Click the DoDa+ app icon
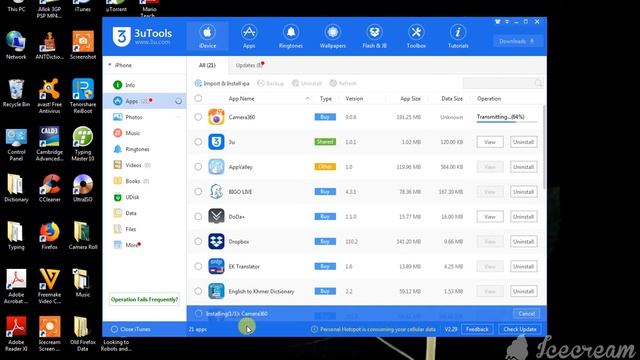The height and width of the screenshot is (360, 640). [216, 217]
